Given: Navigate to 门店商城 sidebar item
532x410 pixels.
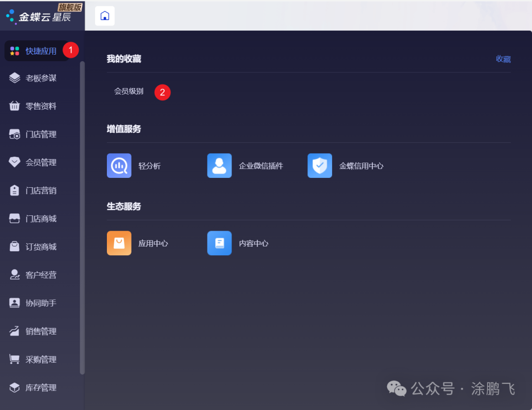Looking at the screenshot, I should [x=40, y=218].
